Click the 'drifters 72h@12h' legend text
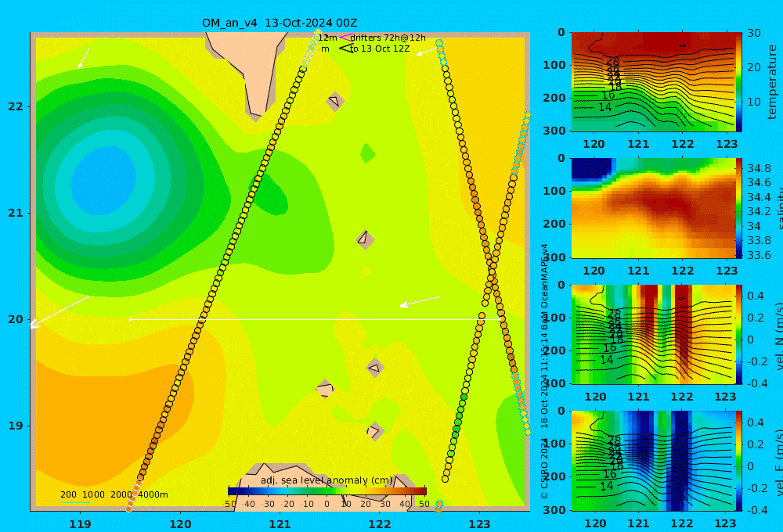The image size is (783, 532). (388, 38)
